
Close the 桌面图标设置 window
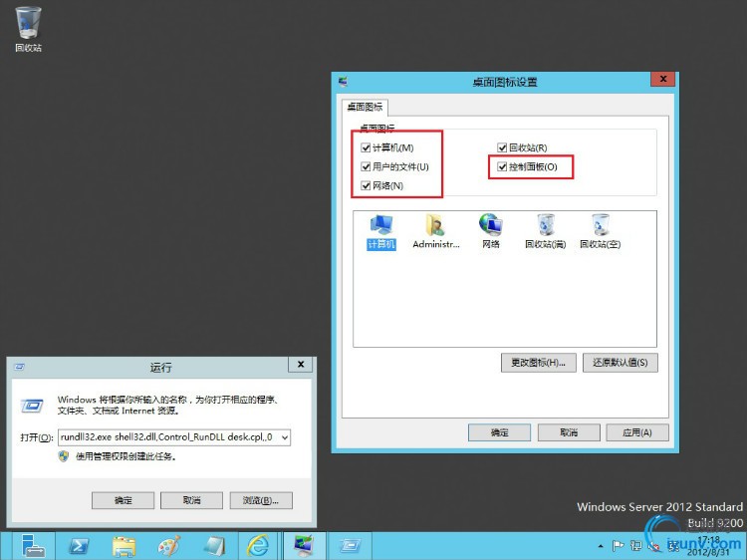[662, 79]
